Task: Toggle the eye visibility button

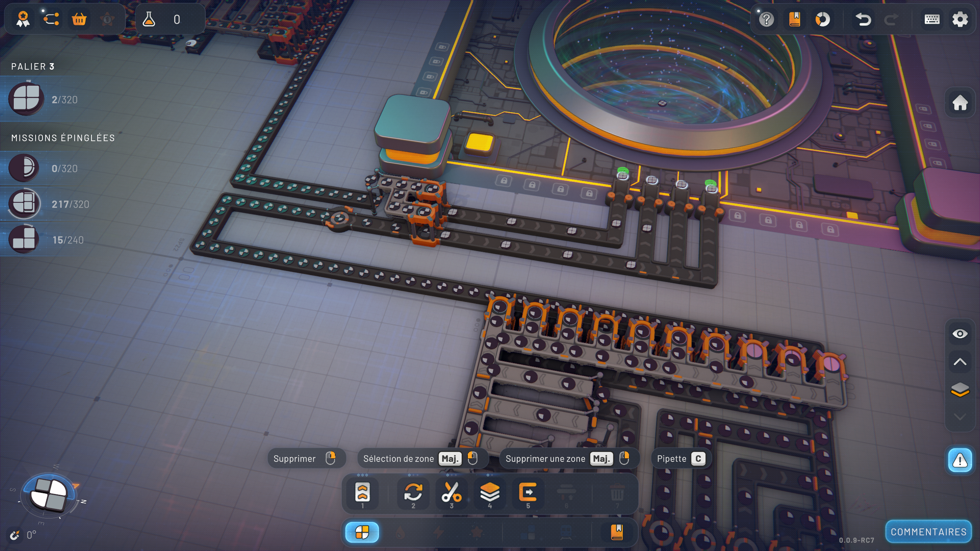Action: coord(960,334)
